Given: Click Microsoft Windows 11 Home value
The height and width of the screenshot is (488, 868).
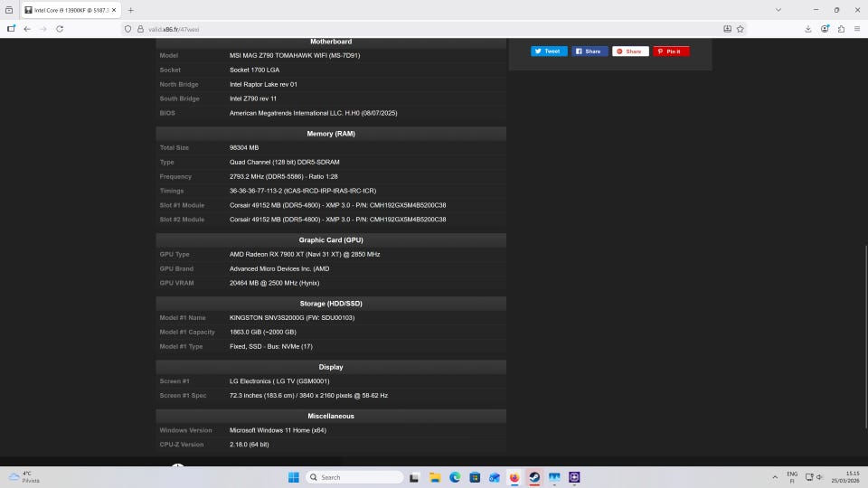Looking at the screenshot, I should [278, 430].
